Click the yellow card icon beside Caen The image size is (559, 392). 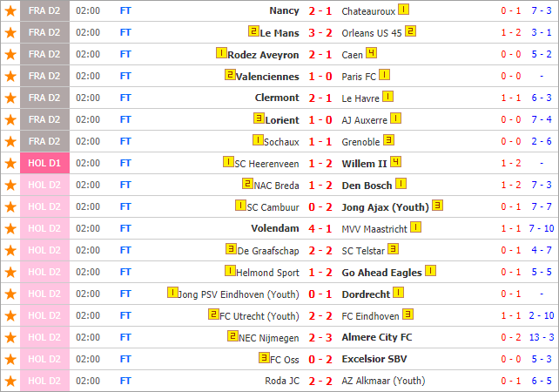pyautogui.click(x=371, y=53)
